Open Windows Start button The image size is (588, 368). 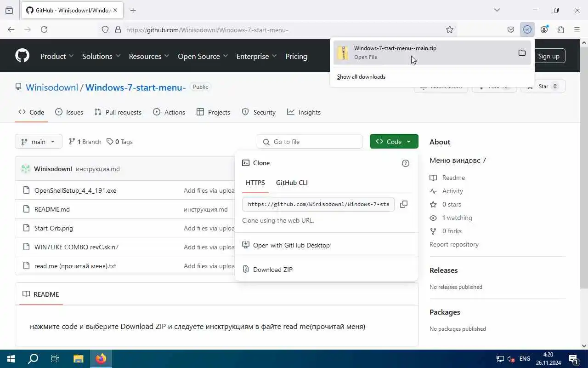11,359
